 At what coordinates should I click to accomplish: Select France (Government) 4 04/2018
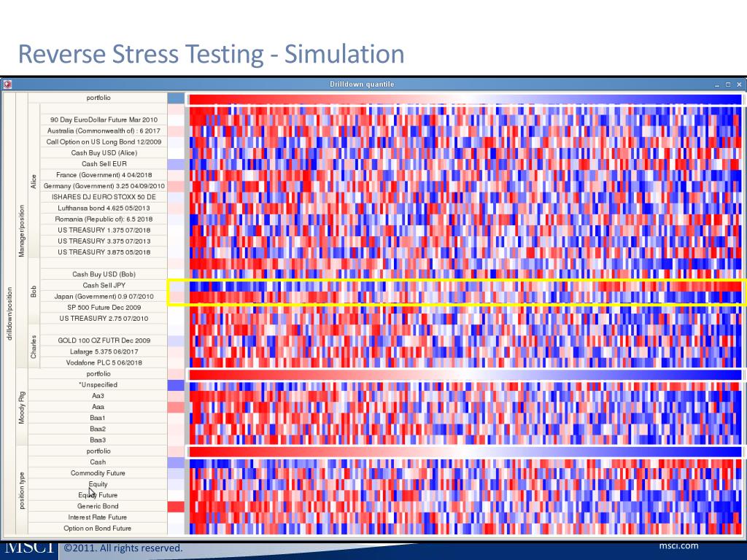point(104,175)
